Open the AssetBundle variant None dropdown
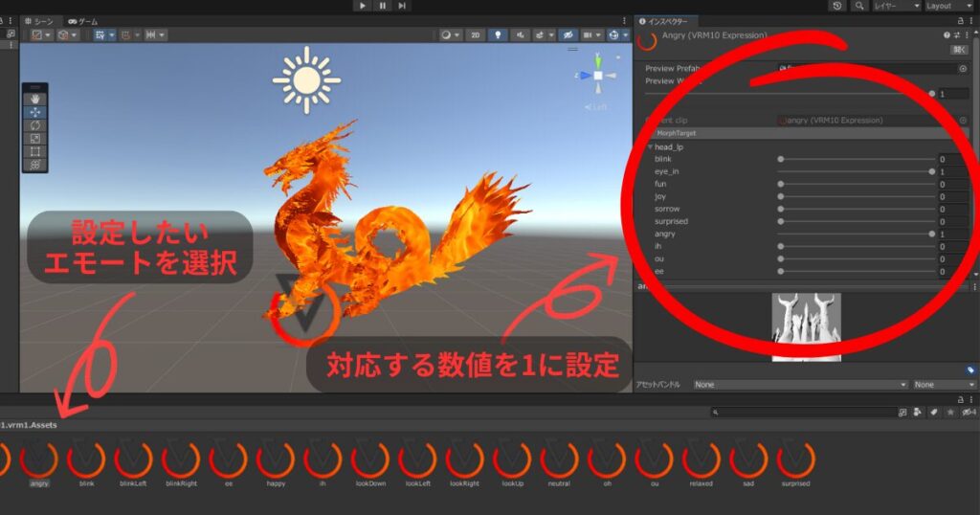 (945, 385)
